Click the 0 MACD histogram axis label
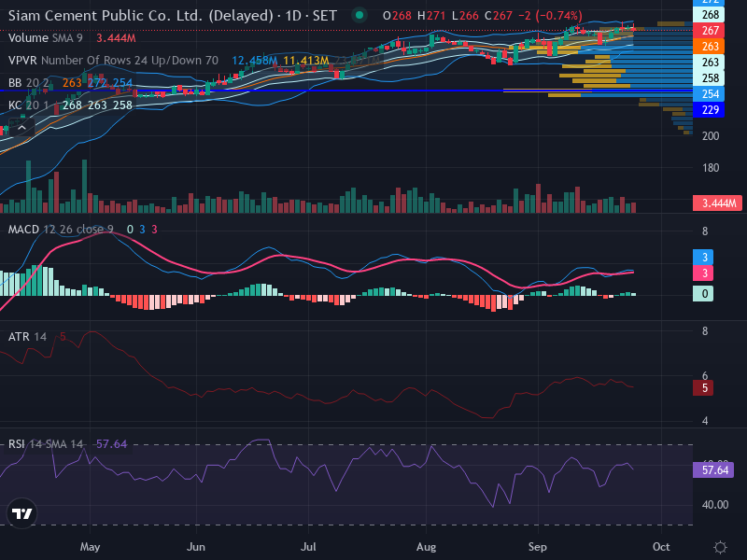 [x=703, y=293]
